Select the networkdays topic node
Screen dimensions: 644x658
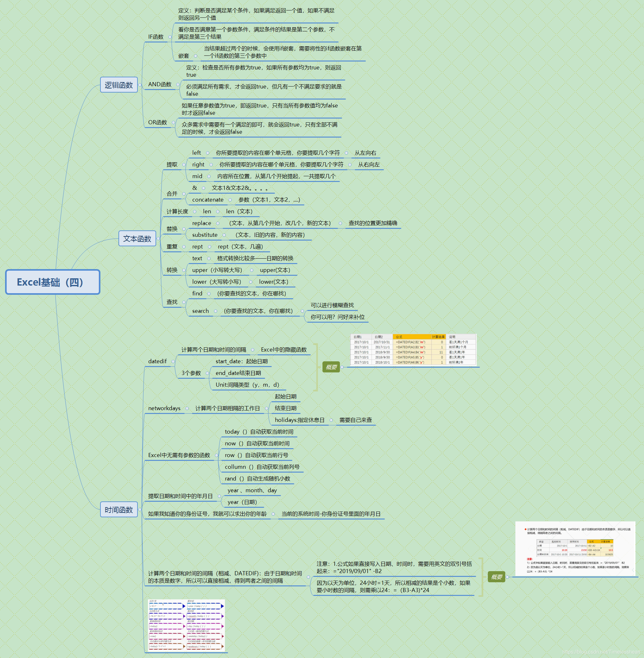coord(164,408)
